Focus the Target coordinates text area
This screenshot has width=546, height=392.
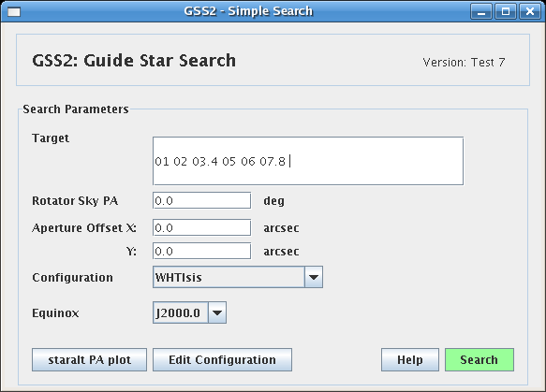click(x=308, y=161)
